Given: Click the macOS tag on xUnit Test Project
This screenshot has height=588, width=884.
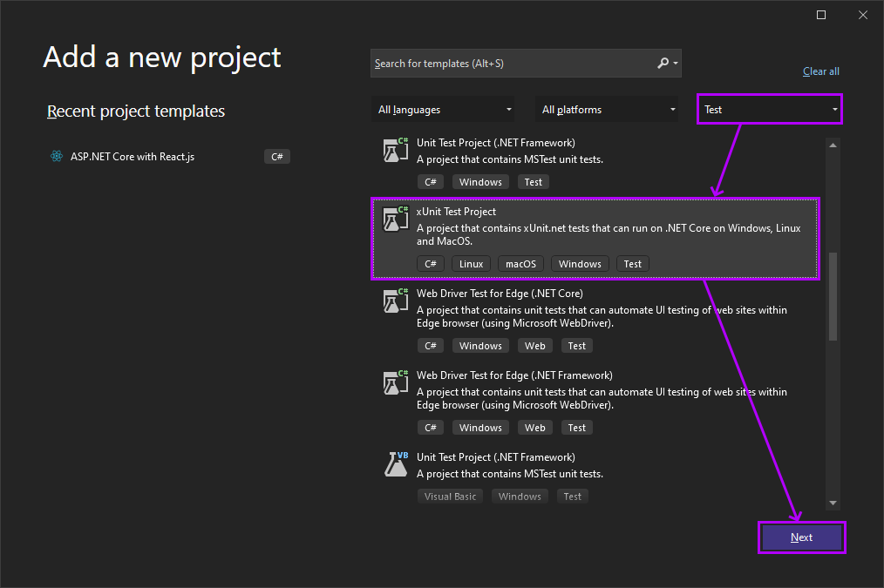Looking at the screenshot, I should click(x=520, y=264).
